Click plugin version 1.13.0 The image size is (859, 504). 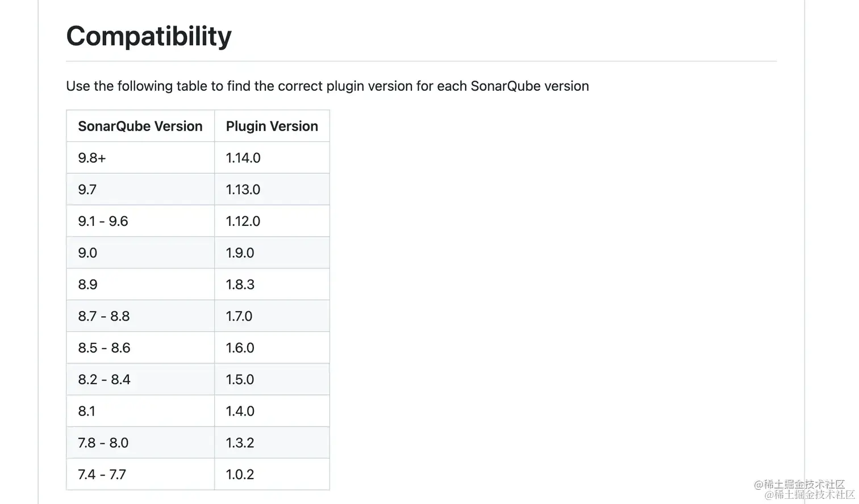(x=272, y=190)
